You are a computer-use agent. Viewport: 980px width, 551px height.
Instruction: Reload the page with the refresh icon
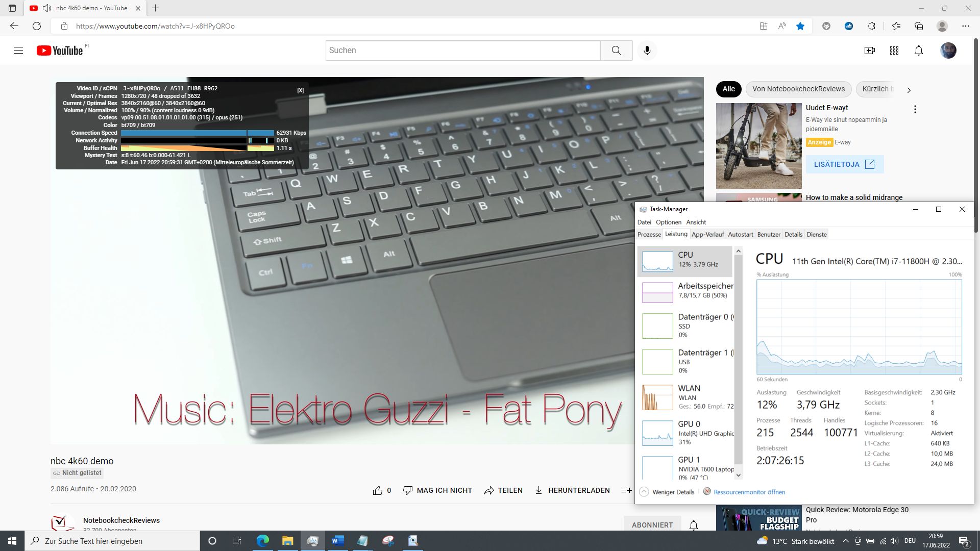tap(37, 26)
